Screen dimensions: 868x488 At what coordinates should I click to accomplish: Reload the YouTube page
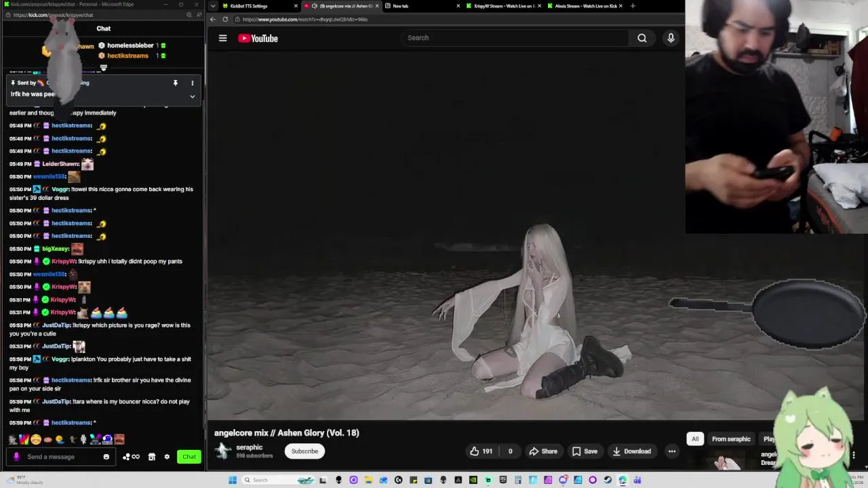click(x=225, y=19)
